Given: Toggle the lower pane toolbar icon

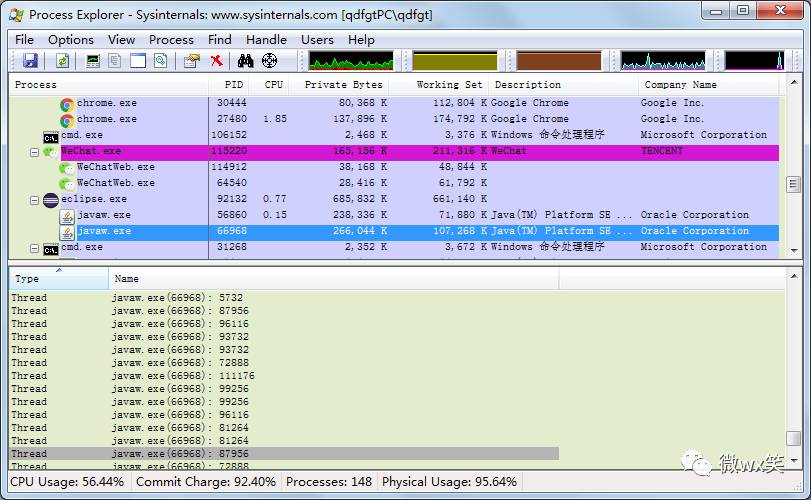Looking at the screenshot, I should 138,60.
